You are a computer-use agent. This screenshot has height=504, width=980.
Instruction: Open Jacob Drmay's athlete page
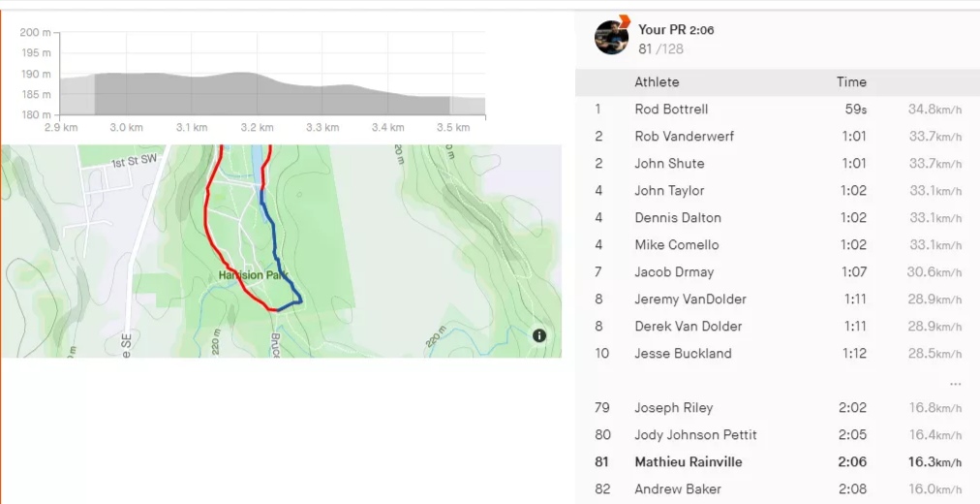[674, 272]
